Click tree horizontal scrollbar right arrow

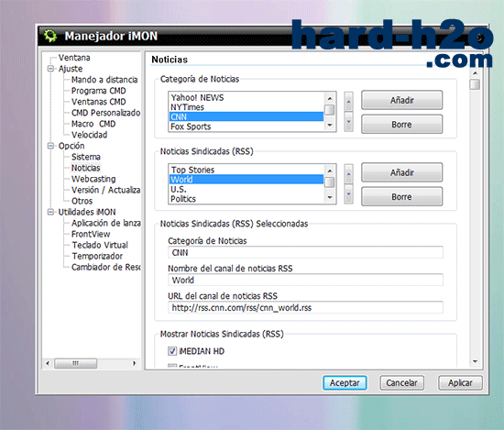(135, 363)
